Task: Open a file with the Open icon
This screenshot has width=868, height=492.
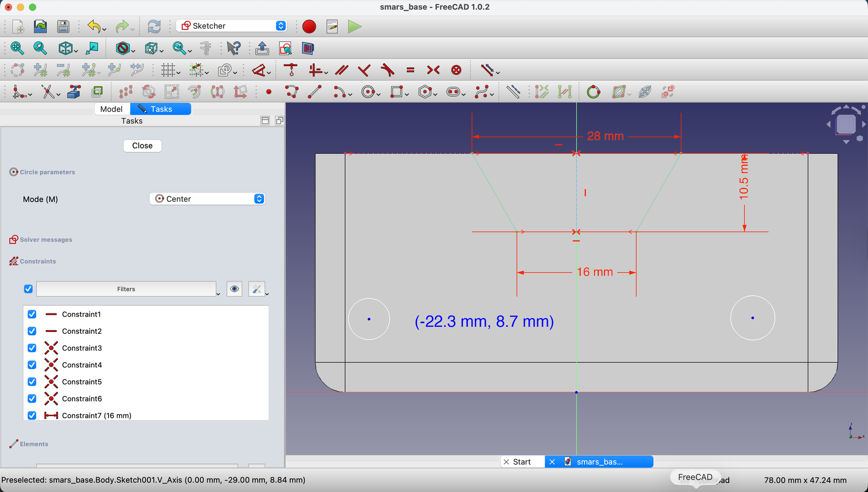Action: pyautogui.click(x=40, y=26)
